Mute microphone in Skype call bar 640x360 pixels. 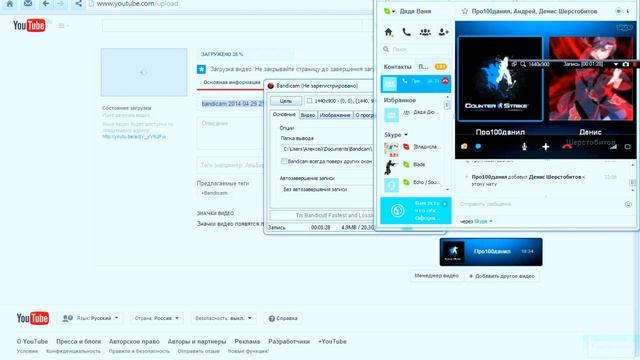pyautogui.click(x=524, y=147)
